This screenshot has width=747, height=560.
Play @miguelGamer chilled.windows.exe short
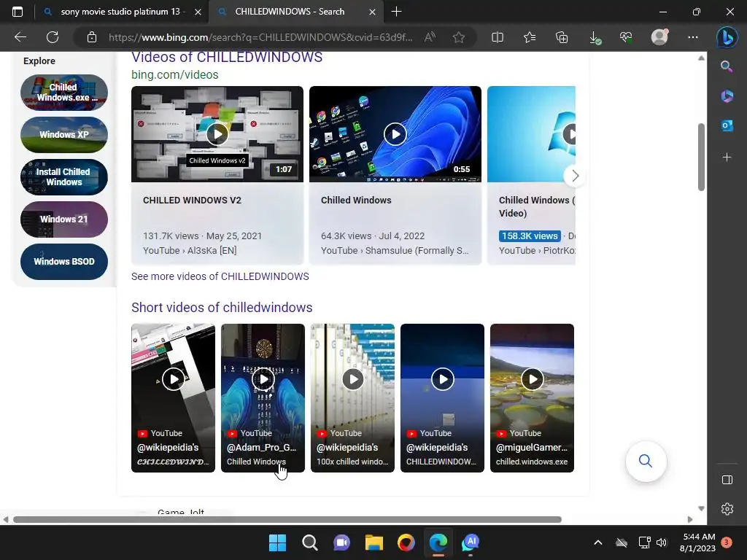(x=532, y=398)
